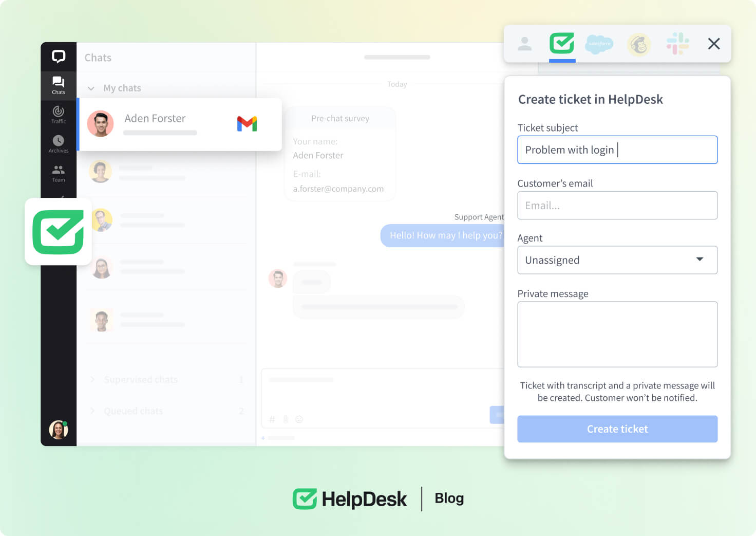Focus the Customer's email field

[x=617, y=206]
